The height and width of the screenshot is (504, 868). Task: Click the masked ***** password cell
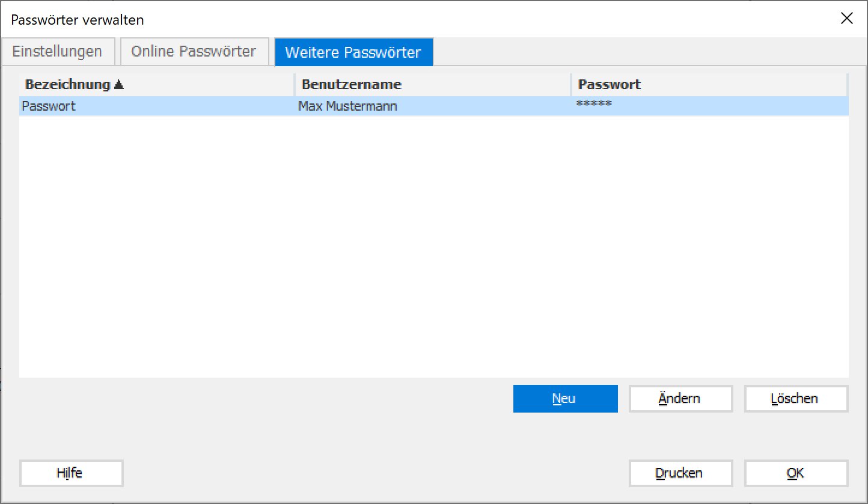click(594, 105)
